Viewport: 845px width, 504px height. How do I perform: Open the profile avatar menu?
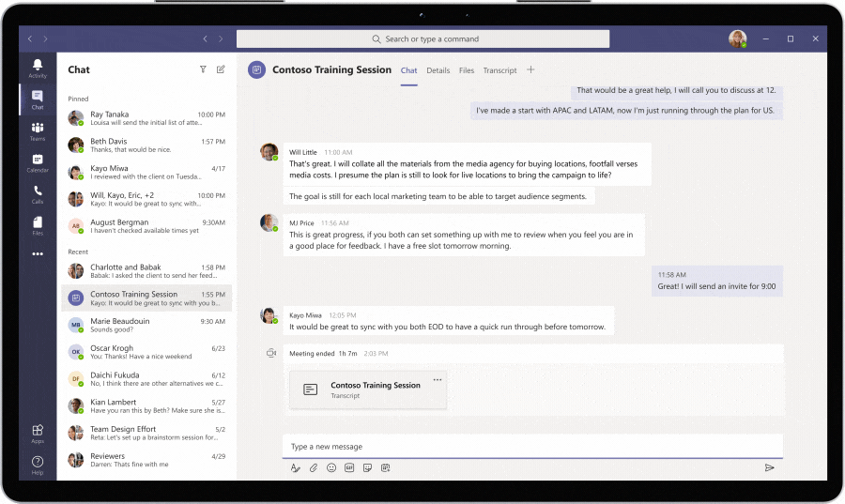737,38
